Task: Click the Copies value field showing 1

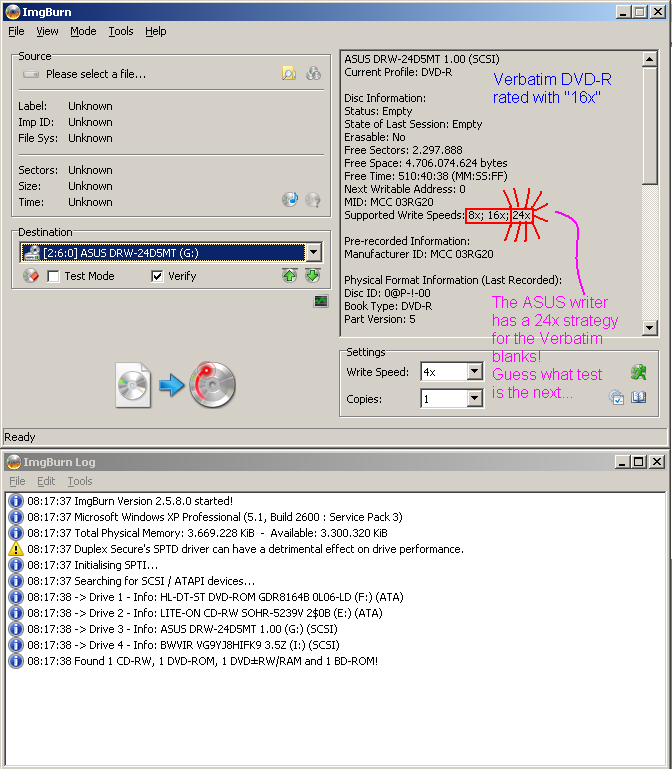Action: coord(443,399)
